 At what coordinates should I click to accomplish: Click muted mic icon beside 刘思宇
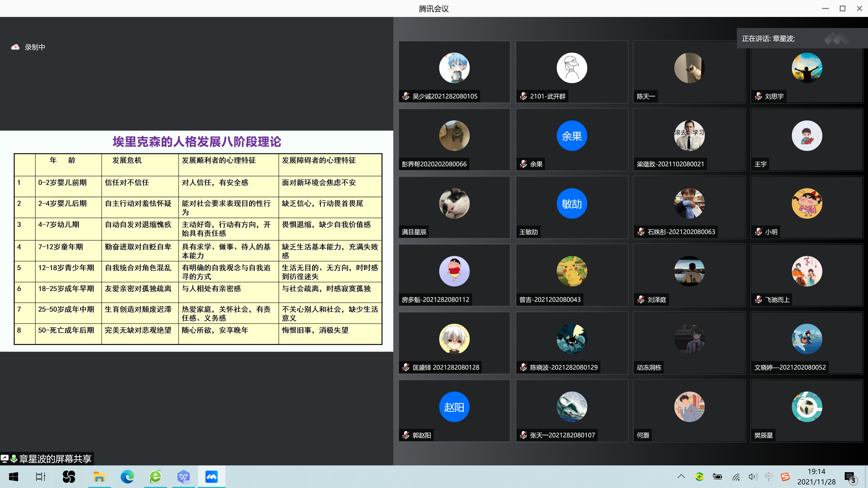758,96
